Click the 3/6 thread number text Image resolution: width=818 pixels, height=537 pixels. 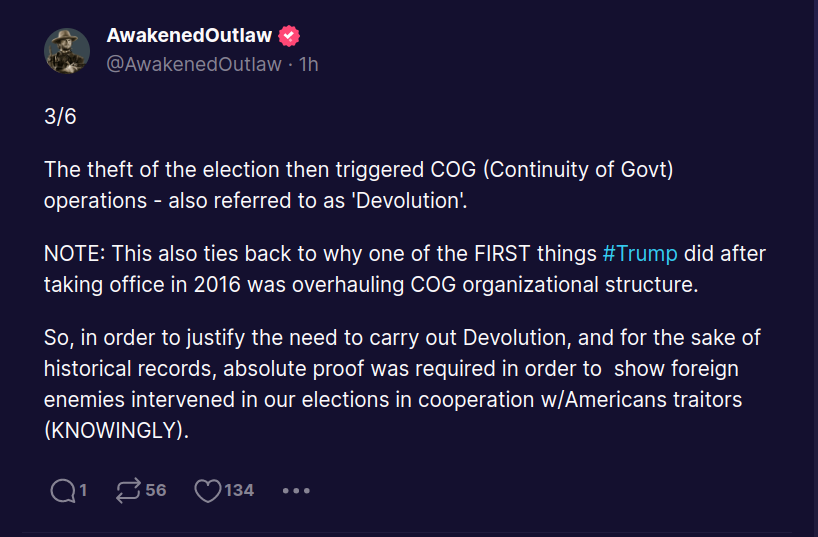click(x=60, y=116)
